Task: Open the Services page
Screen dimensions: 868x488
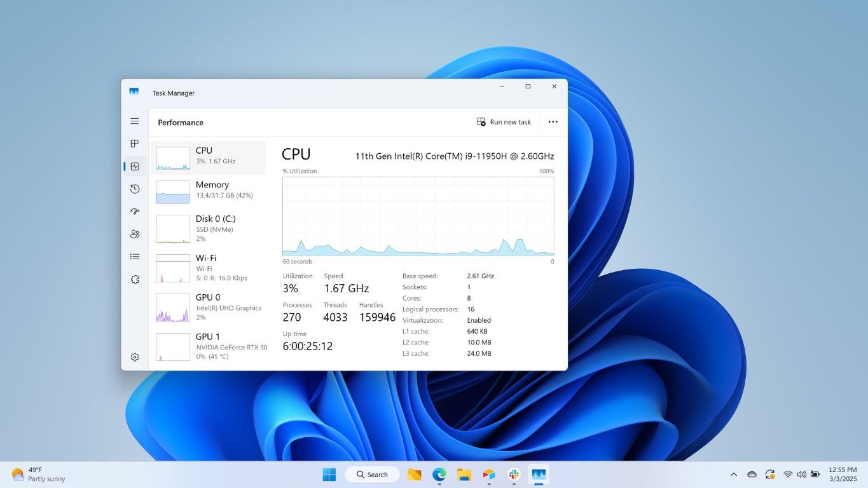Action: 134,279
